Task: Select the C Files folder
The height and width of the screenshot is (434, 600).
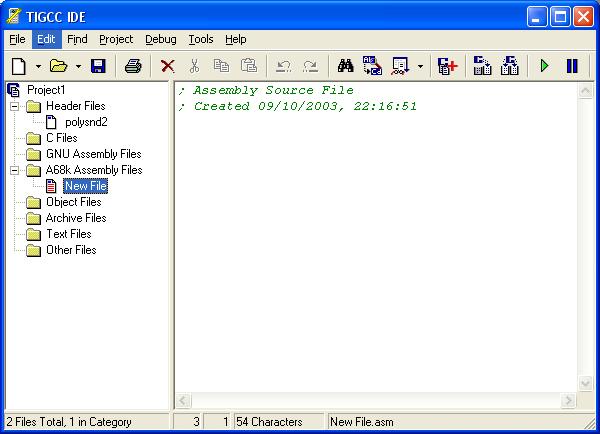Action: click(62, 138)
